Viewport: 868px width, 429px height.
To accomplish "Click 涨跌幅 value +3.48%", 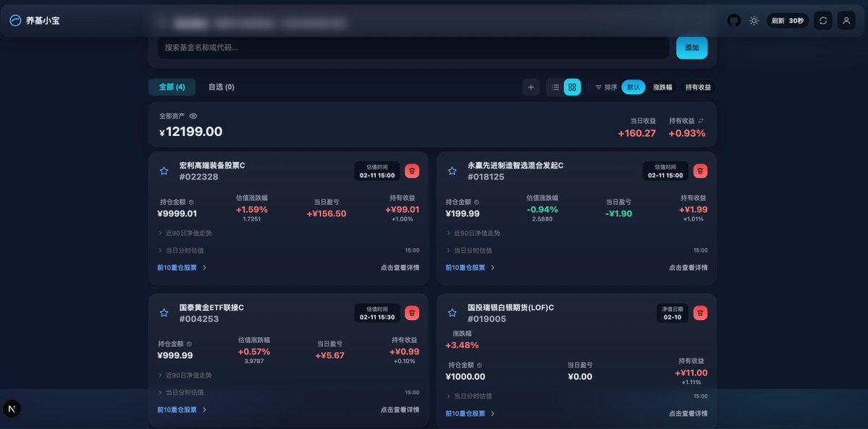I will tap(462, 345).
